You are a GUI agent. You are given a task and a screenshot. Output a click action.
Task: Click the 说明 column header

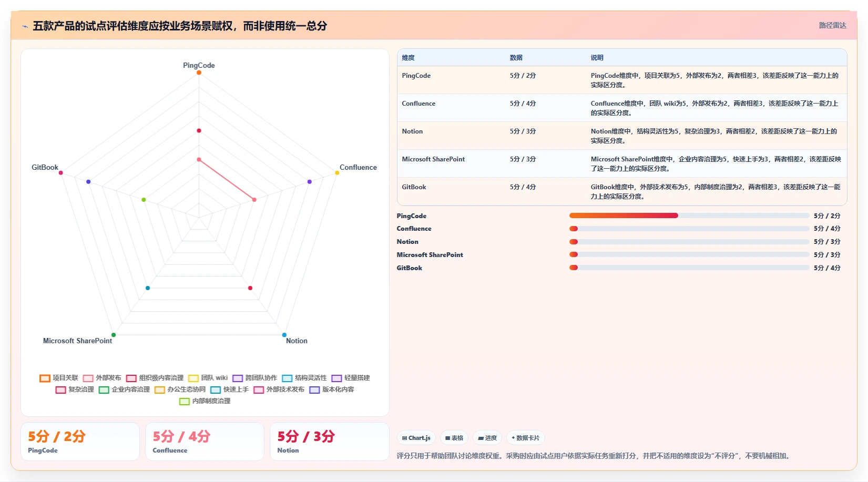pos(597,58)
